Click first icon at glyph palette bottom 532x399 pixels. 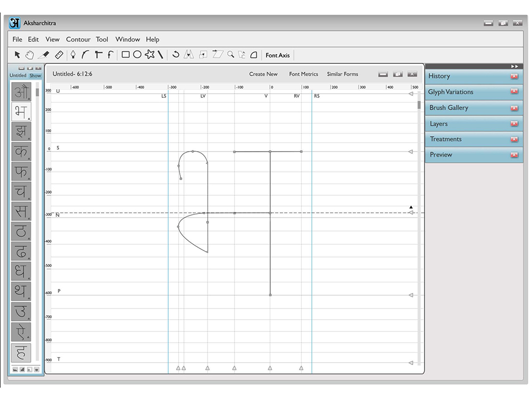15,370
